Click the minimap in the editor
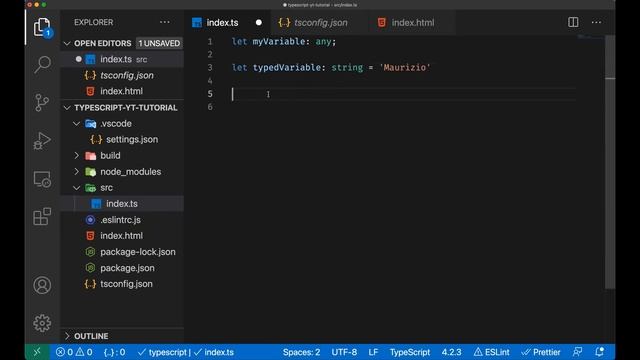 click(x=590, y=38)
